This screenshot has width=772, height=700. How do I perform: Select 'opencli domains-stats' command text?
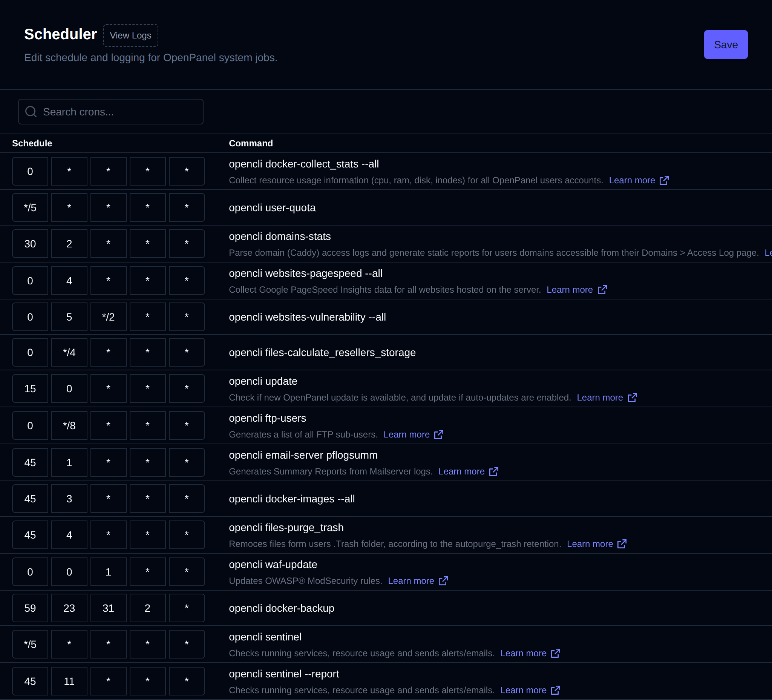280,236
